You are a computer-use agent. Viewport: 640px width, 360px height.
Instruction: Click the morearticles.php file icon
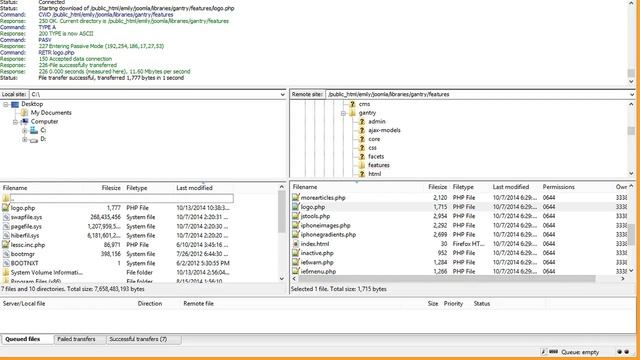[x=296, y=198]
